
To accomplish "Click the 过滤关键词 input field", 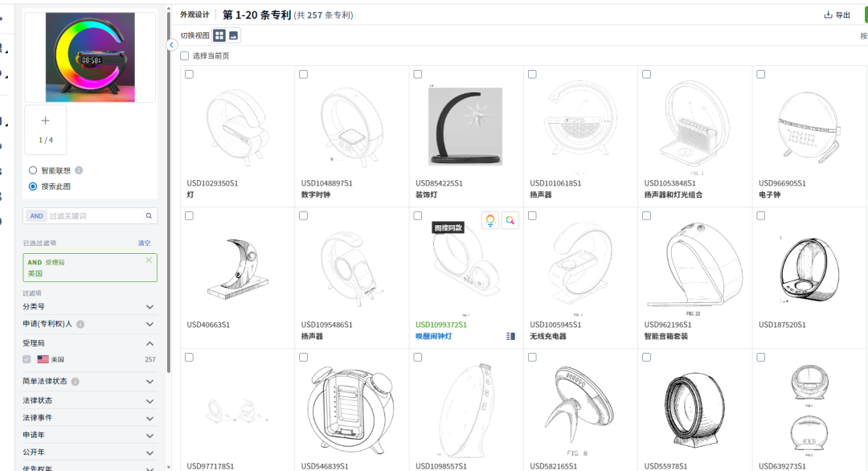I will (95, 216).
